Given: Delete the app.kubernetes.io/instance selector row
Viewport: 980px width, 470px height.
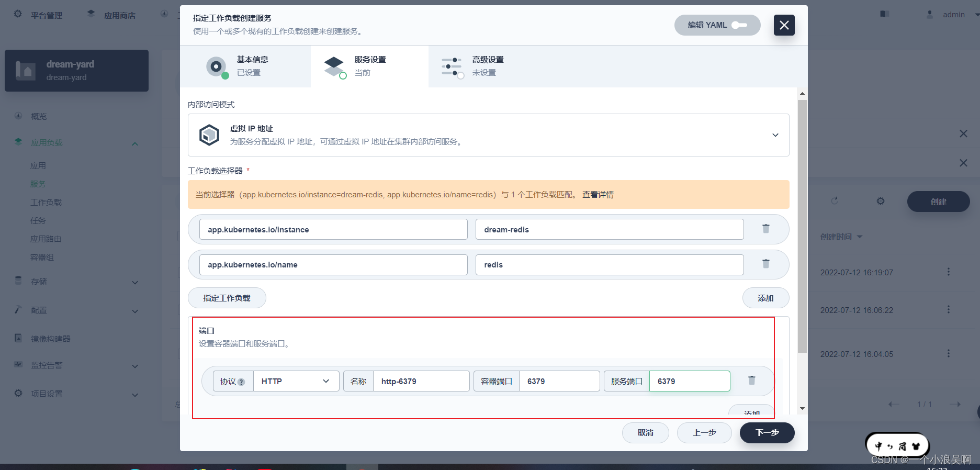Looking at the screenshot, I should pyautogui.click(x=766, y=229).
